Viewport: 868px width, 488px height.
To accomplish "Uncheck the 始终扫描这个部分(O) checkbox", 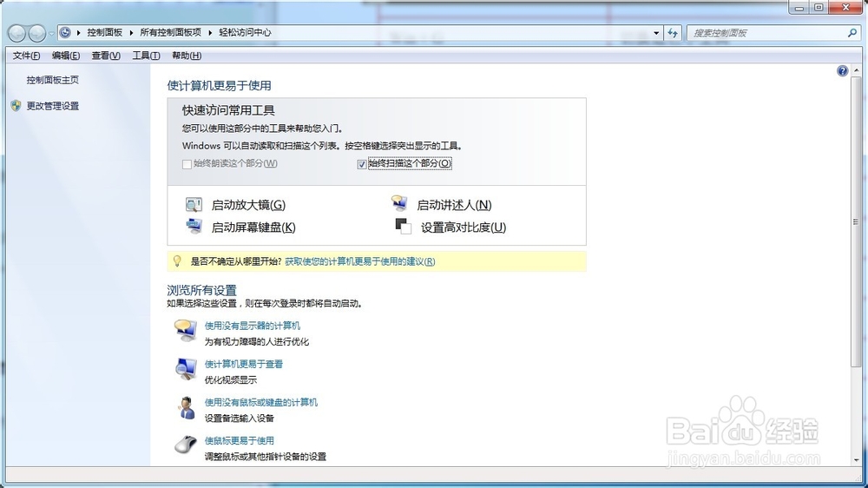I will (362, 164).
